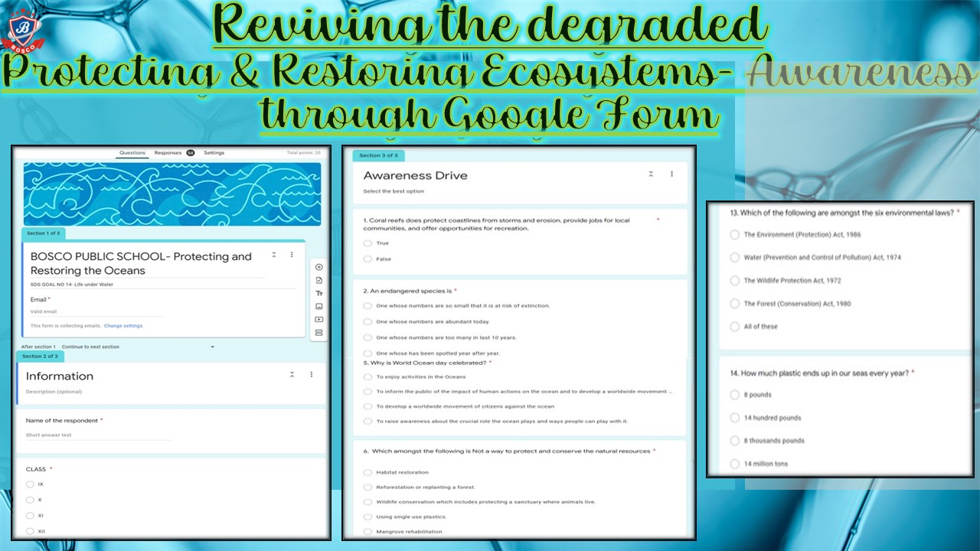Click the 'Awareness Drive' section title
Screen dimensions: 980x551
tap(415, 175)
